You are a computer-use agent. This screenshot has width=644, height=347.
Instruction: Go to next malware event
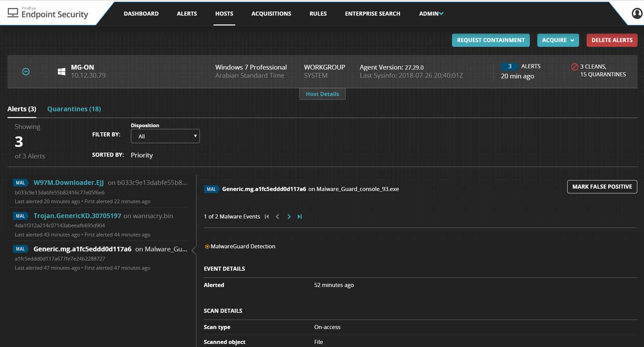coord(289,217)
